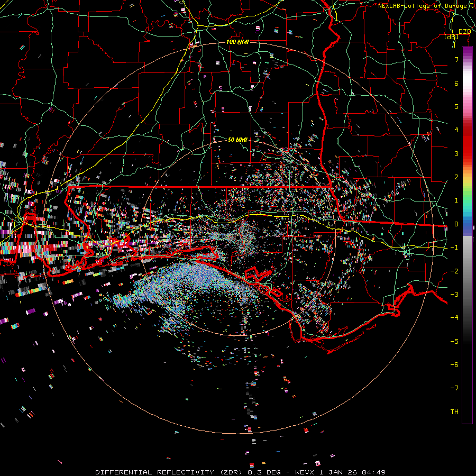Click the 50 NMI range ring label
The image size is (476, 476).
click(237, 140)
